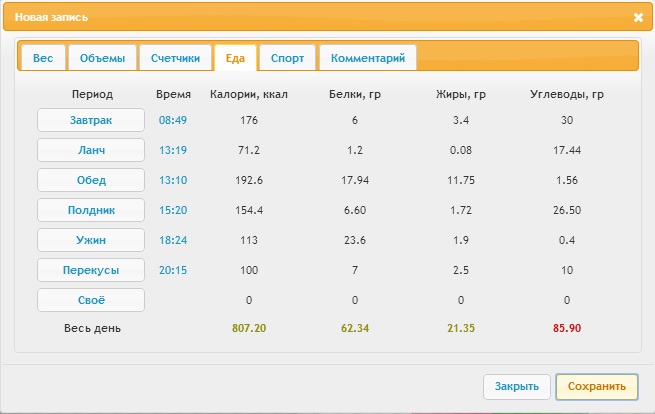Go to the Спорт tab
Screen dimensions: 655x414
tap(287, 58)
